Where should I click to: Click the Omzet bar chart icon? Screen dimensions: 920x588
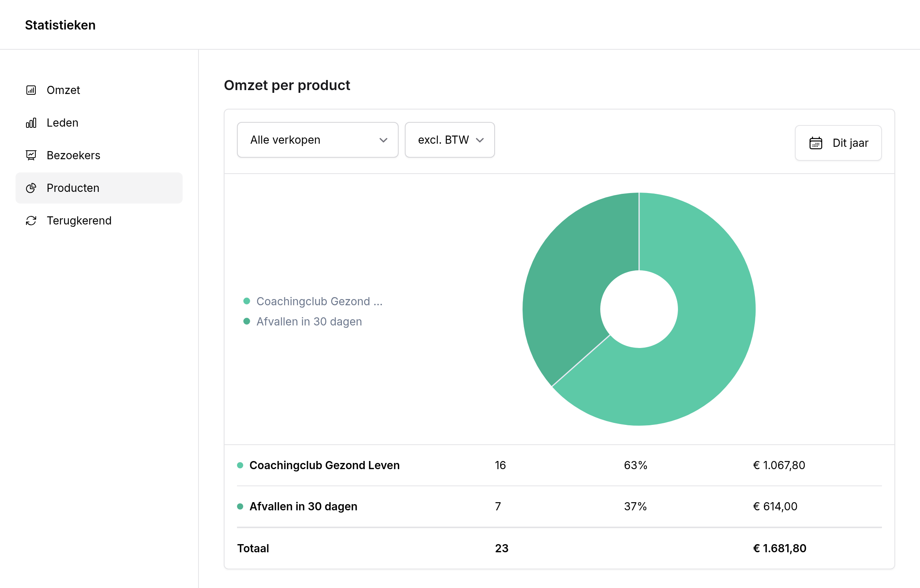click(x=31, y=90)
